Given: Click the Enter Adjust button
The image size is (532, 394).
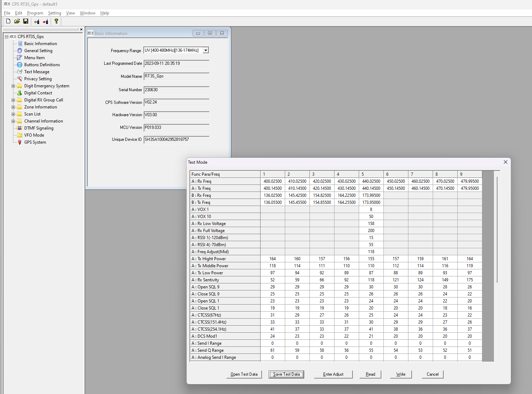Looking at the screenshot, I should point(333,374).
